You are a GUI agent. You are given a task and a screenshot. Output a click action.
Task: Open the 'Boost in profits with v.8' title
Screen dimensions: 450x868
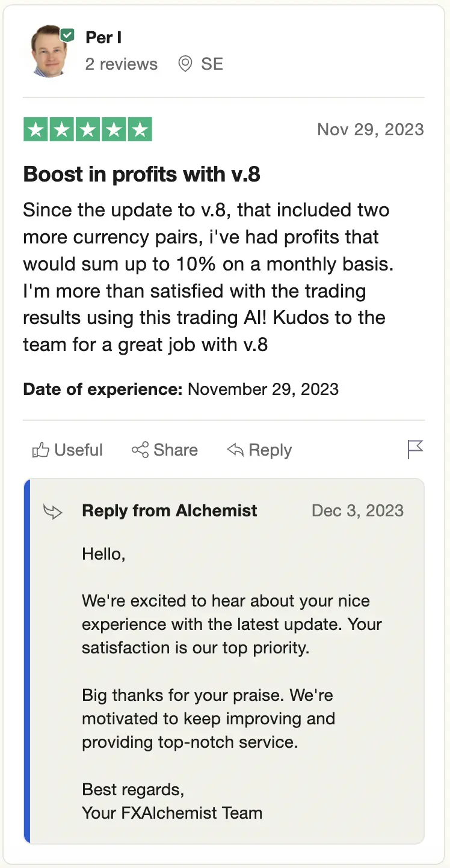[141, 174]
